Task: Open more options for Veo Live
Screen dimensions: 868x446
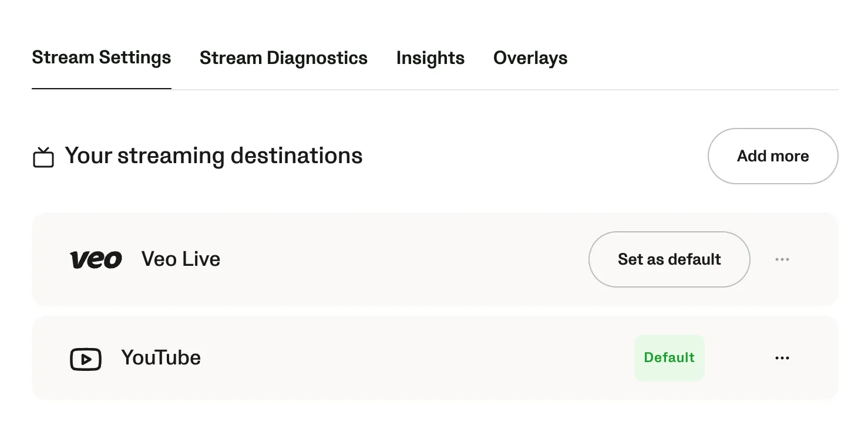Action: 782,259
